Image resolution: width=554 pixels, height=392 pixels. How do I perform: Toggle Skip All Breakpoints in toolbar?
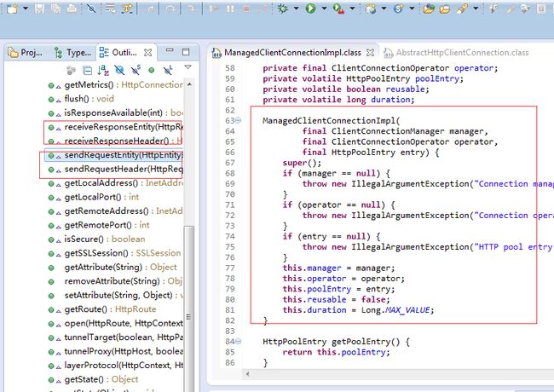(91, 9)
